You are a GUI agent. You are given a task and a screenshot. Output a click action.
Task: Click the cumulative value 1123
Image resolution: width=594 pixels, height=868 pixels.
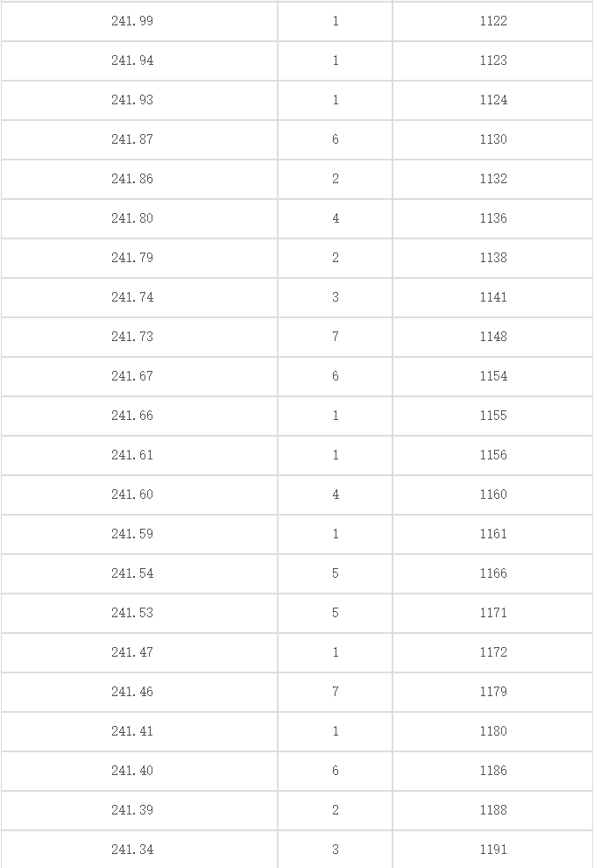pos(493,60)
